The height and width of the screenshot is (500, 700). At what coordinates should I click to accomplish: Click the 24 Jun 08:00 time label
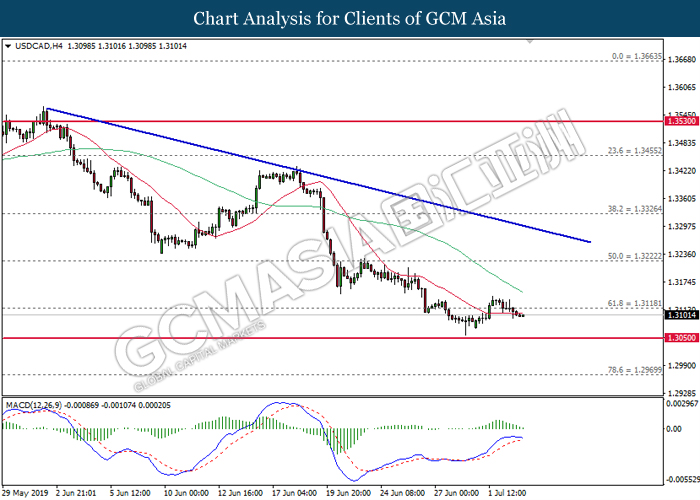click(402, 493)
